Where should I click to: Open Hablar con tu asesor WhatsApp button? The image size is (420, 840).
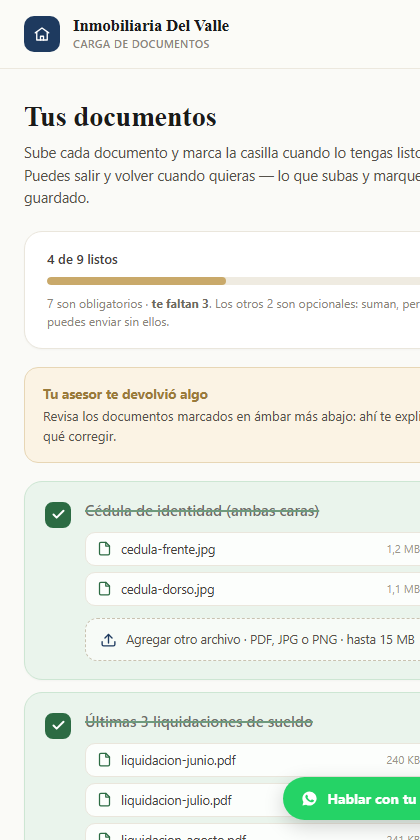pyautogui.click(x=351, y=799)
